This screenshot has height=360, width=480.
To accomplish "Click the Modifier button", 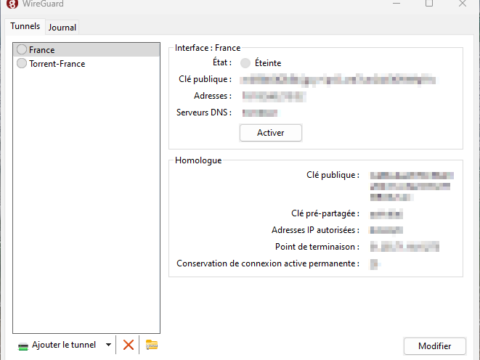I will tap(435, 346).
